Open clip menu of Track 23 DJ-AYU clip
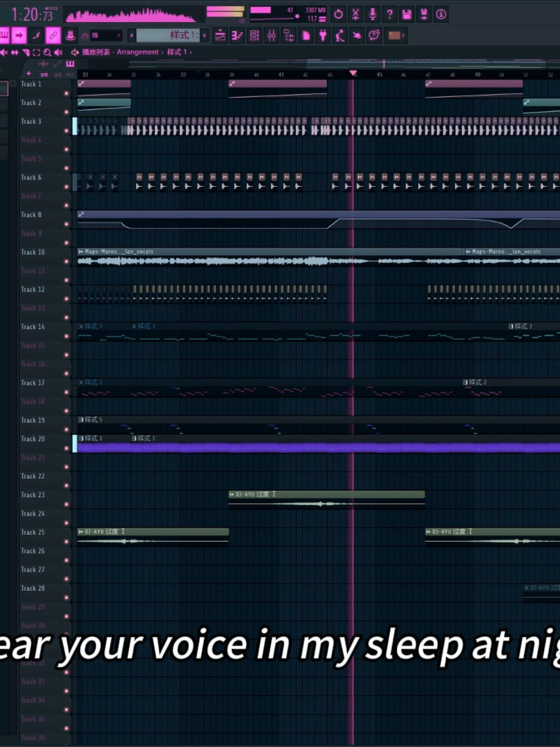The height and width of the screenshot is (747, 560). tap(232, 494)
